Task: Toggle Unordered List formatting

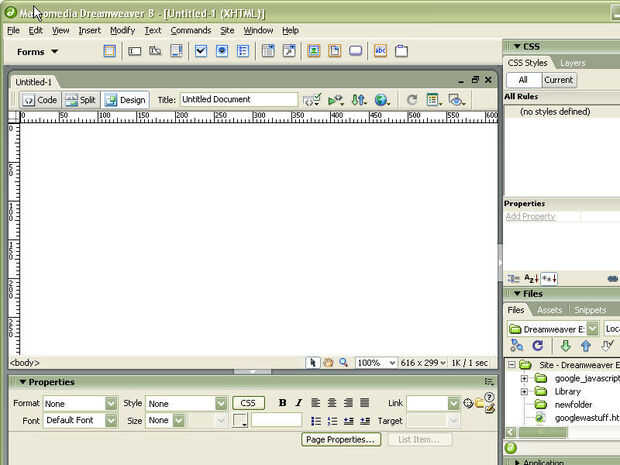Action: click(316, 421)
